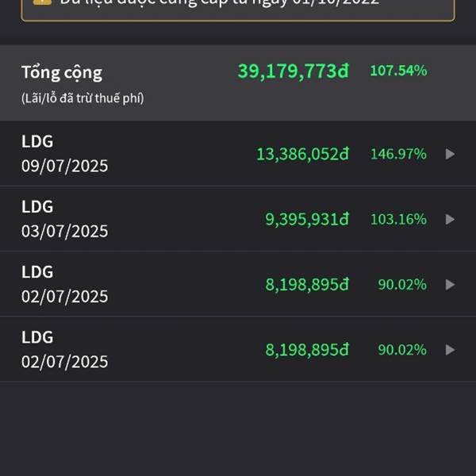
Task: Click the Tổng cộng heading text
Action: point(62,72)
